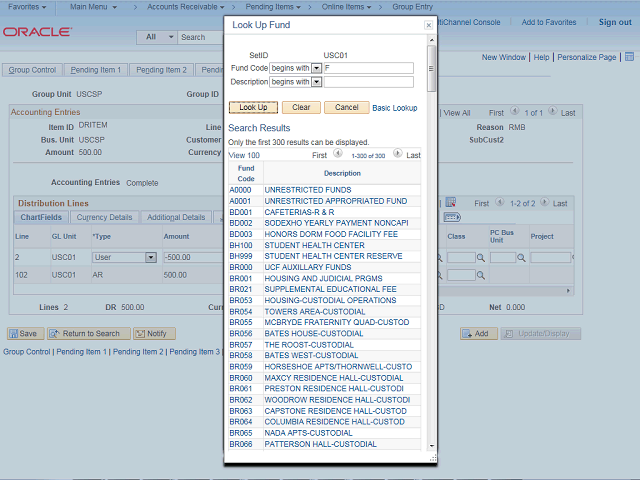Image resolution: width=640 pixels, height=480 pixels.
Task: Open the search scope All dropdown
Action: coord(157,37)
